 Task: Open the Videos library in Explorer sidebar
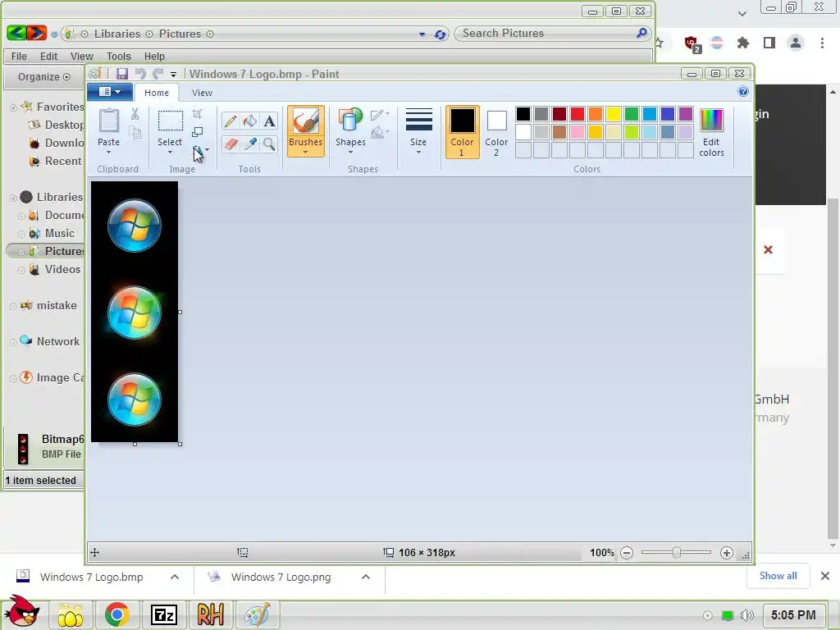click(62, 269)
